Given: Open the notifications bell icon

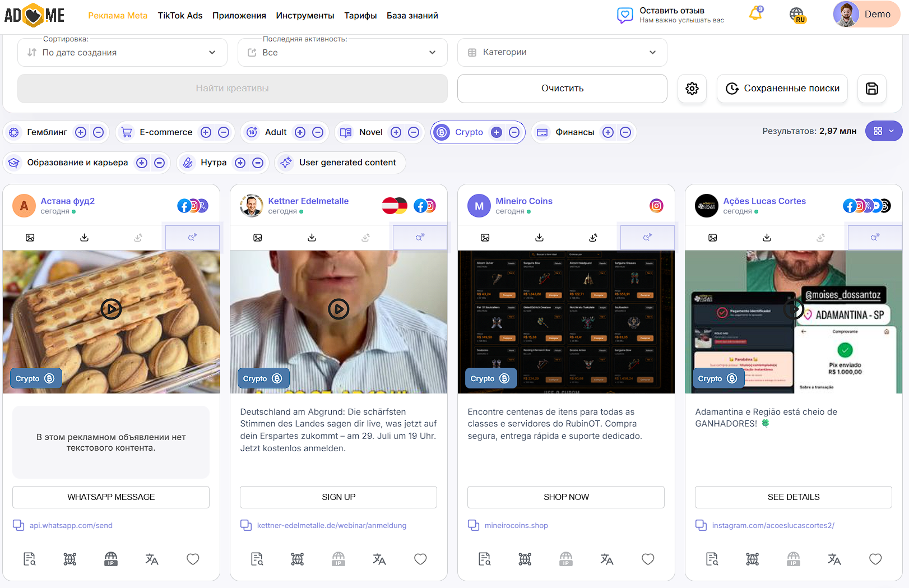Looking at the screenshot, I should 755,13.
